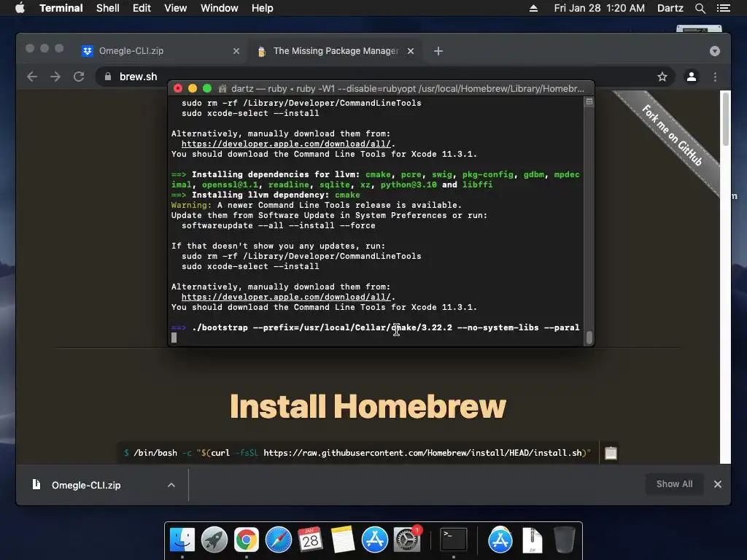Toggle Terminal split pane icon
Screen dimensions: 747x560
pos(589,101)
